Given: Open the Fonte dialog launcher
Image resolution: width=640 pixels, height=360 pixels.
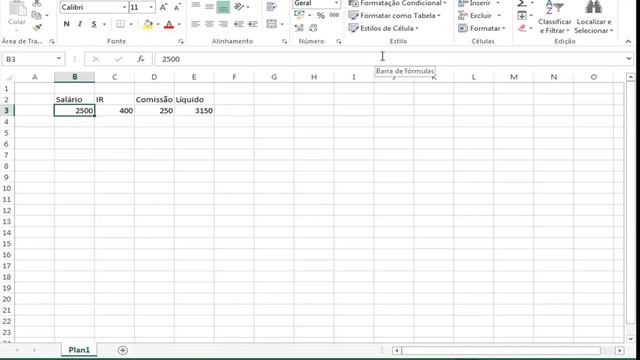Looking at the screenshot, I should click(x=181, y=41).
